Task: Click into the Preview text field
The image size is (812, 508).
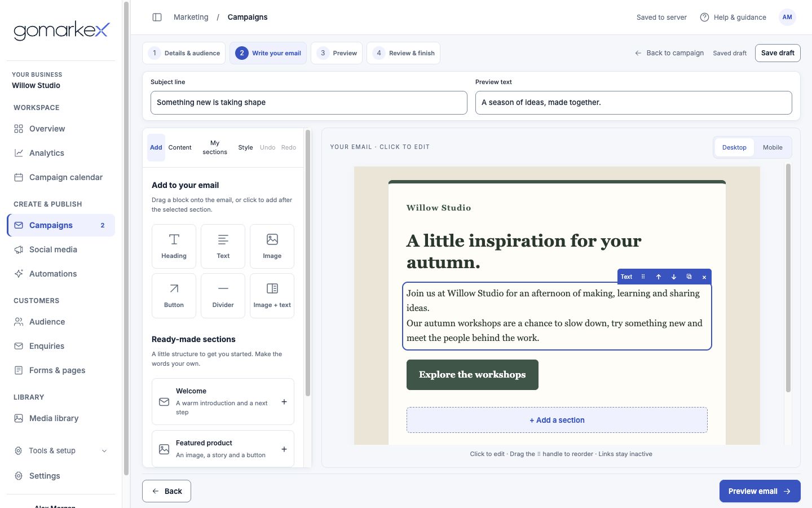Action: [634, 103]
